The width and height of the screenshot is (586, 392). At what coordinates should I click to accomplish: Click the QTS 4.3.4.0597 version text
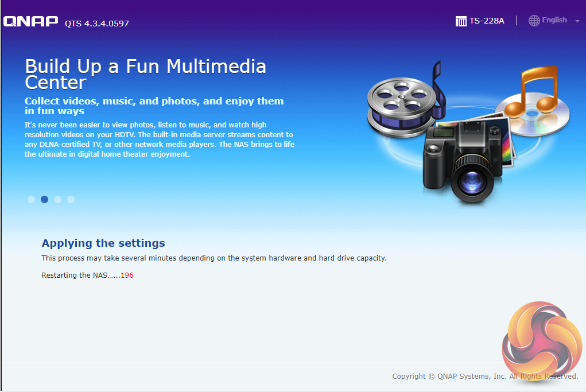click(x=97, y=24)
